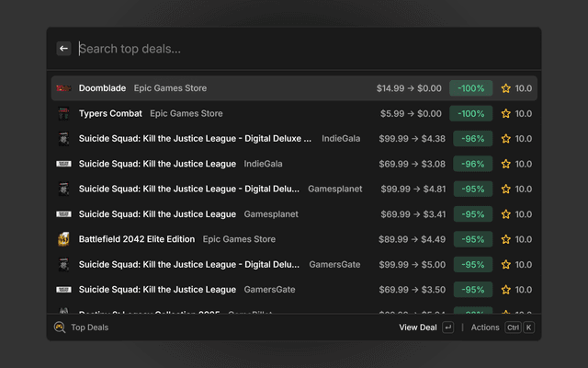
Task: Click the star icon on Typers Combat row
Action: click(x=506, y=113)
